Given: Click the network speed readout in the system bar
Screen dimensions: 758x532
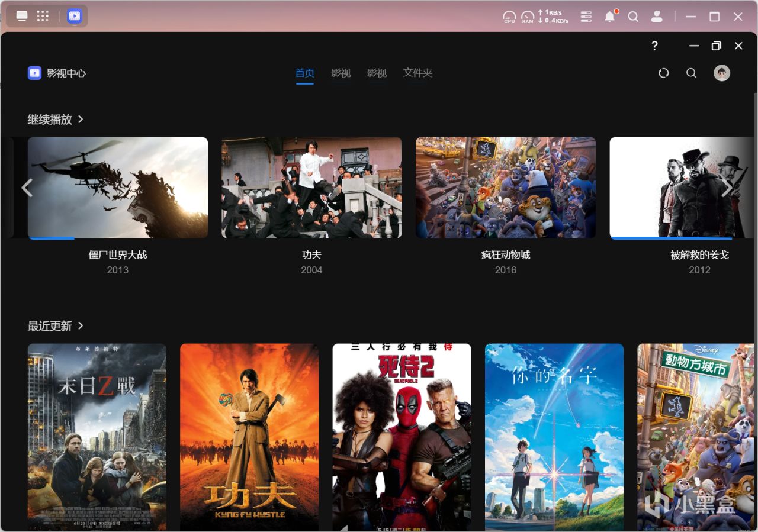Looking at the screenshot, I should click(x=553, y=17).
